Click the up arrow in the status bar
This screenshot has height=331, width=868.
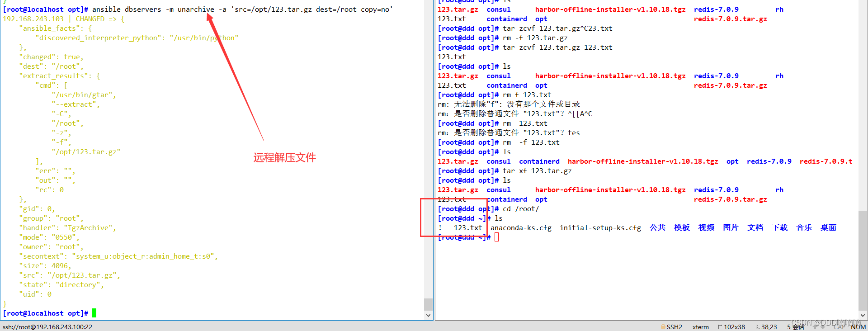[816, 326]
